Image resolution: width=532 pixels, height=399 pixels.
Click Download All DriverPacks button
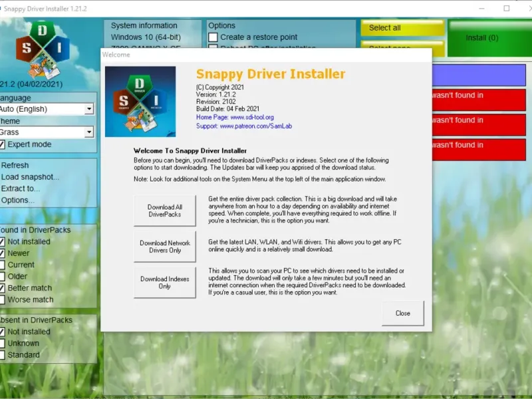tap(165, 211)
